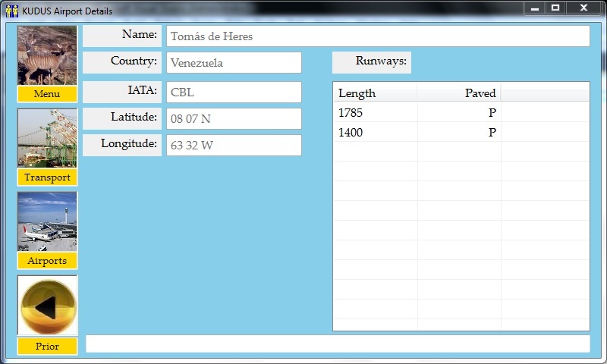This screenshot has width=607, height=364.
Task: Maximize the KUDUS Airport Details window
Action: click(555, 8)
